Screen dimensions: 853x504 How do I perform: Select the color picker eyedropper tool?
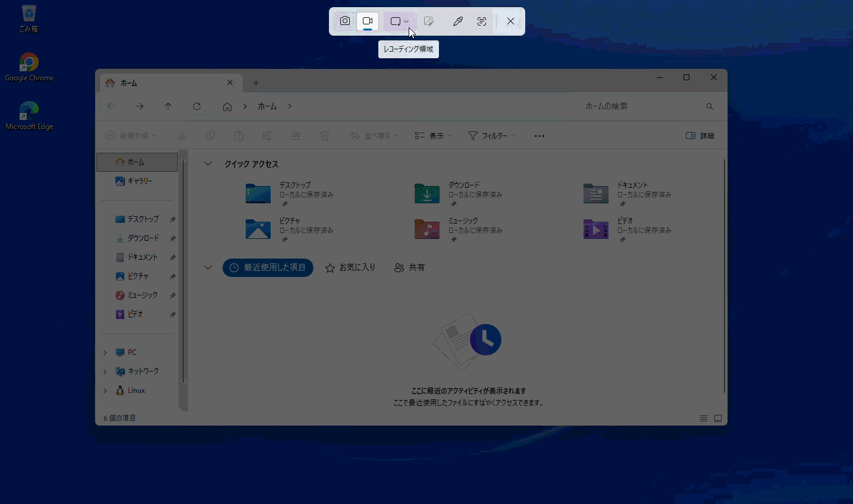click(457, 21)
